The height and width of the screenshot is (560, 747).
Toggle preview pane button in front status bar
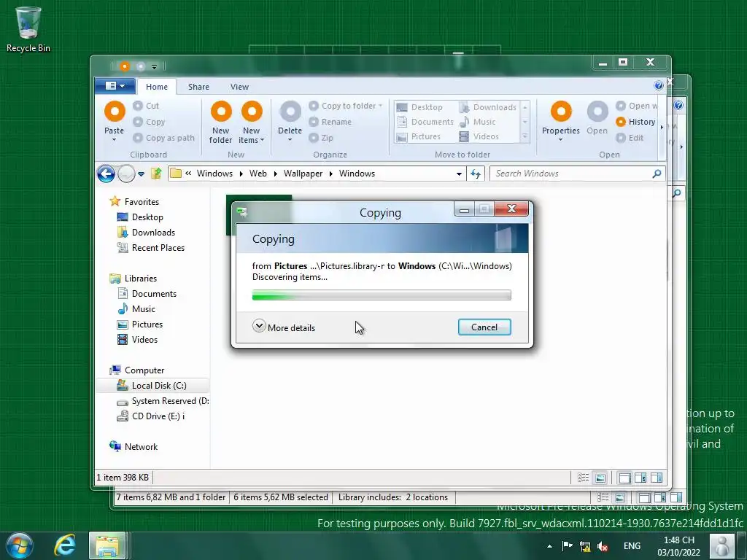click(x=657, y=478)
